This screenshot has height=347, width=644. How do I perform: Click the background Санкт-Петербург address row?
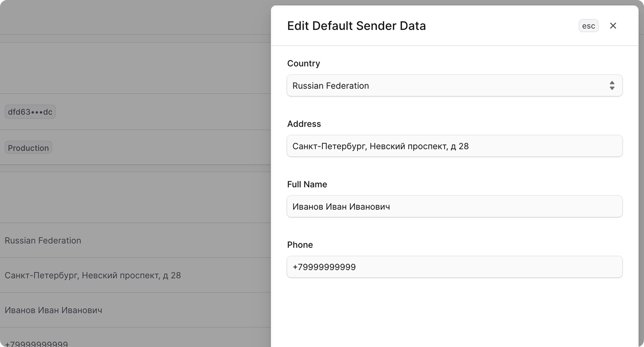coord(93,275)
